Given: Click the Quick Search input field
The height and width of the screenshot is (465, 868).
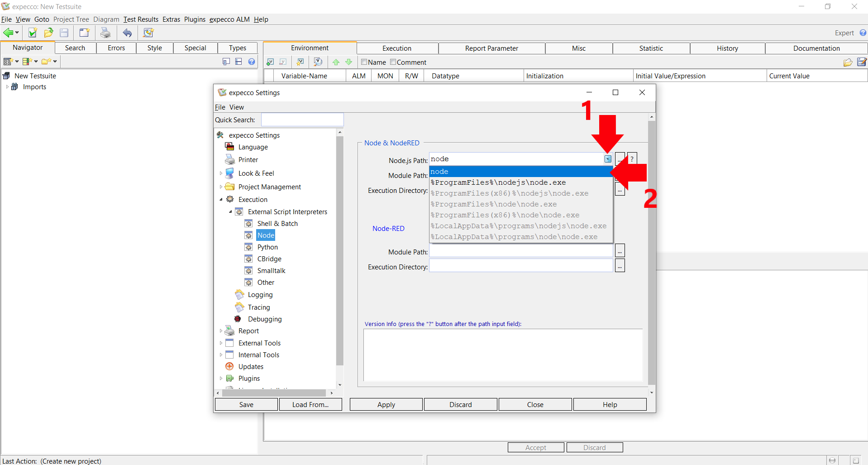Looking at the screenshot, I should click(302, 120).
